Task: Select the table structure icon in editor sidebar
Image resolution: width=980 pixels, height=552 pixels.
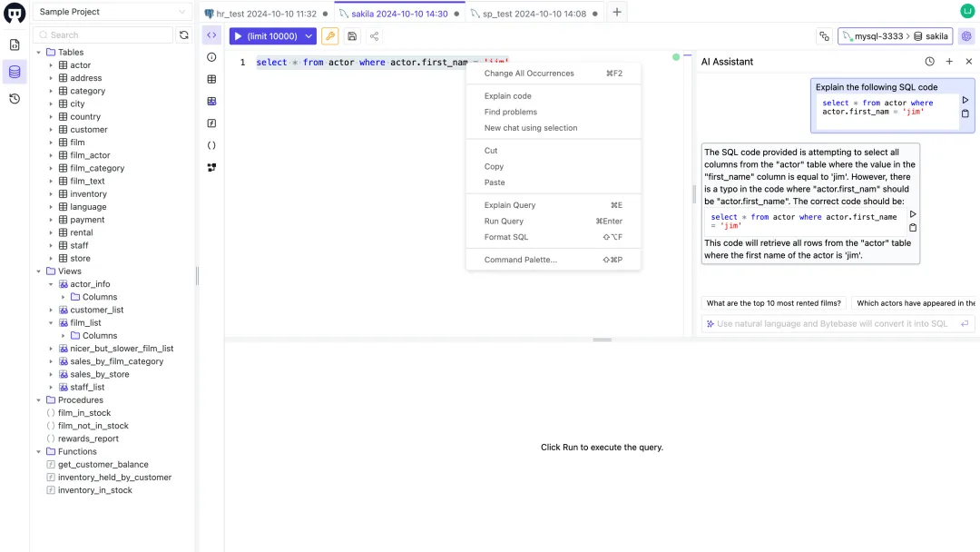Action: [x=211, y=79]
